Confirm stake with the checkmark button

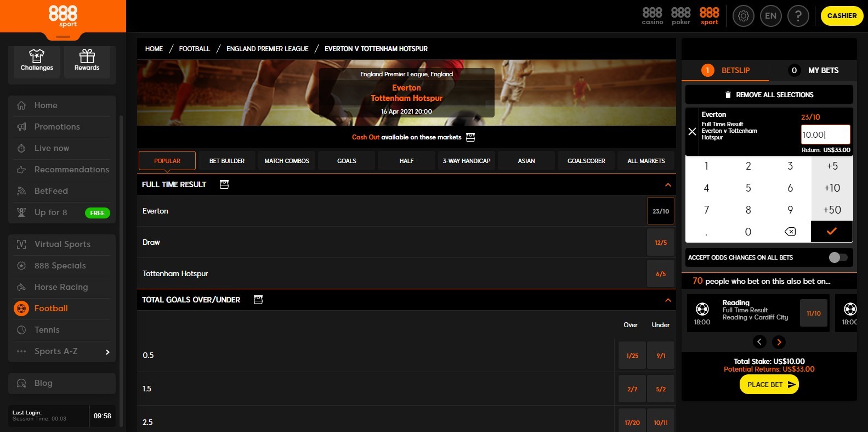coord(831,232)
